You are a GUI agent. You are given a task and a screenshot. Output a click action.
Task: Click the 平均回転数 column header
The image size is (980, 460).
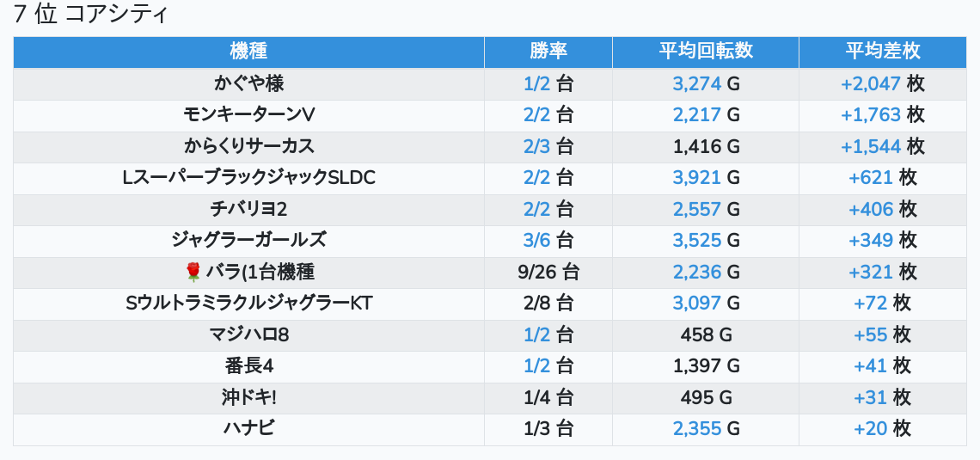[x=706, y=52]
